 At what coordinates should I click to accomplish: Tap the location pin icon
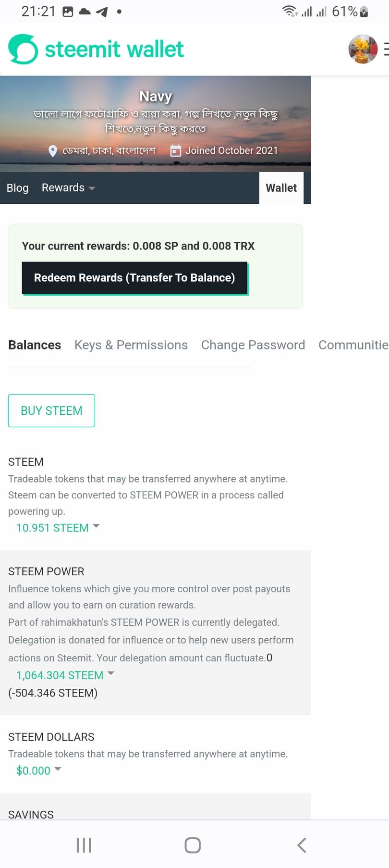(53, 151)
